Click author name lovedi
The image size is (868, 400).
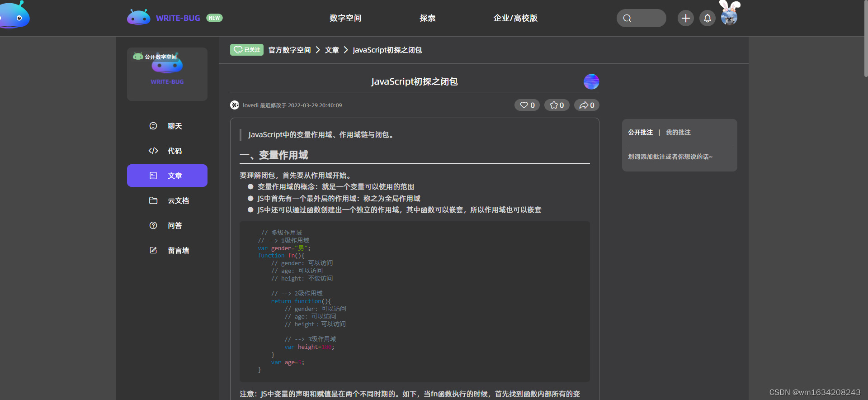[250, 105]
